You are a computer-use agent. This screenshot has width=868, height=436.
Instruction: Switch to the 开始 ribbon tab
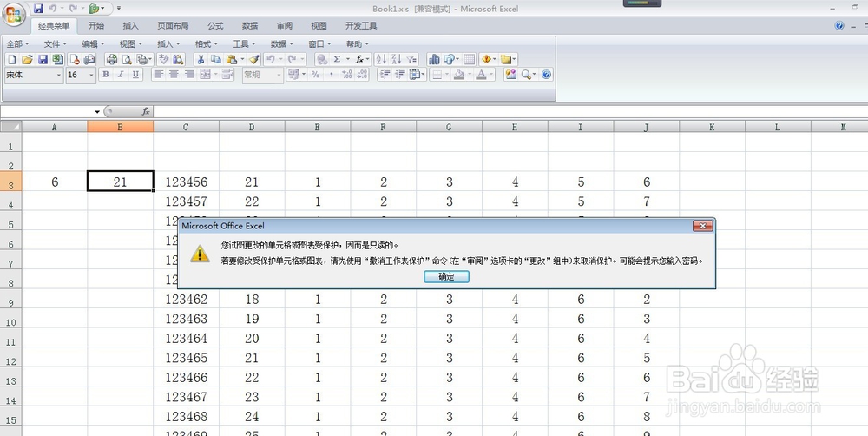pyautogui.click(x=96, y=25)
